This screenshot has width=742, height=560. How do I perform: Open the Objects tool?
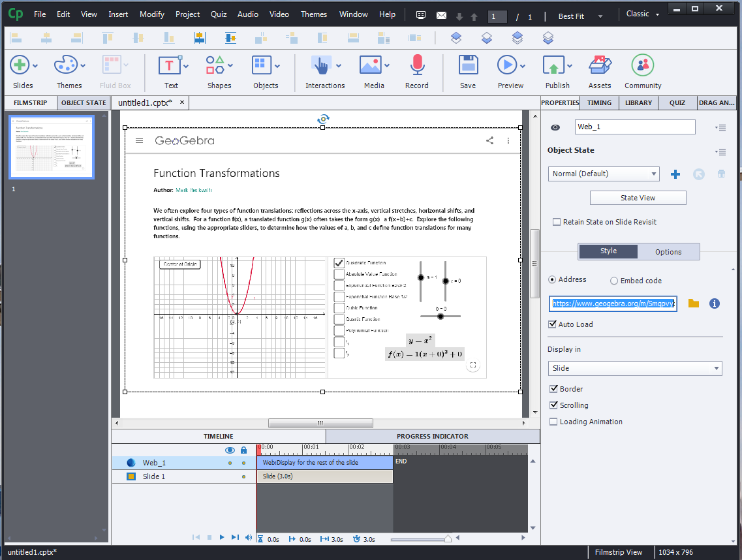tap(262, 65)
